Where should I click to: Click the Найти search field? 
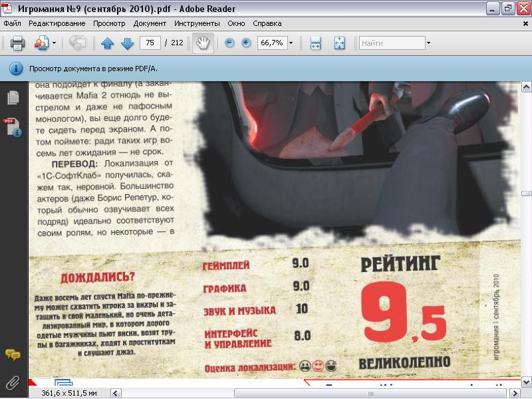coord(392,43)
